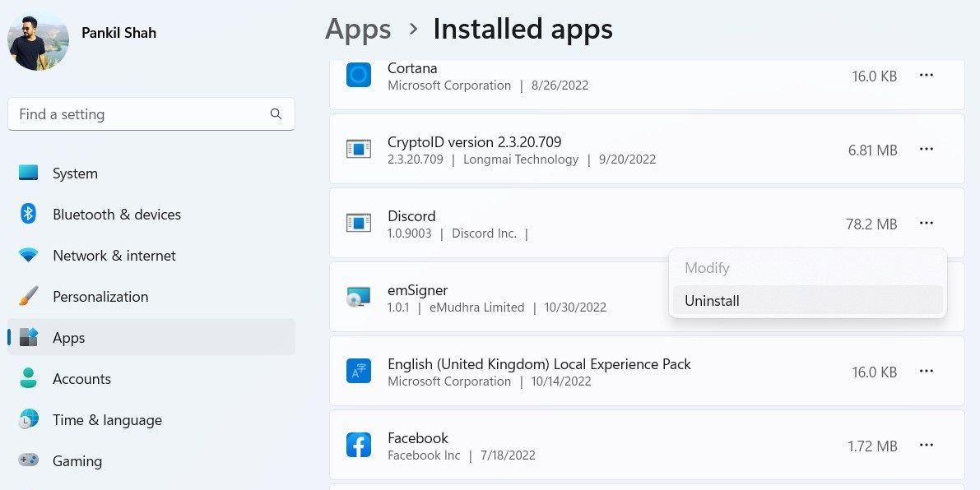980x490 pixels.
Task: Click the Installed apps heading
Action: (523, 30)
